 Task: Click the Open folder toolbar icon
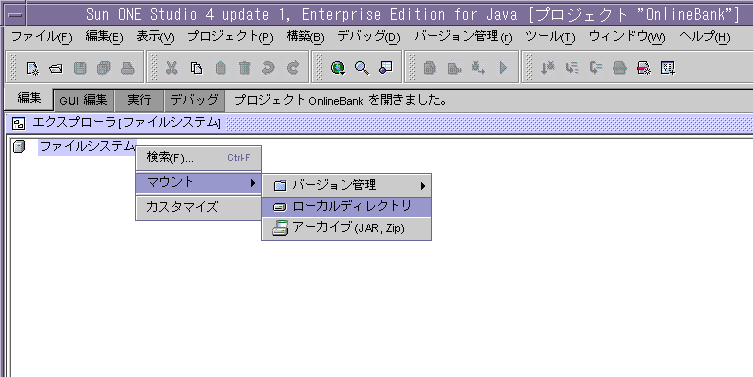click(x=56, y=69)
